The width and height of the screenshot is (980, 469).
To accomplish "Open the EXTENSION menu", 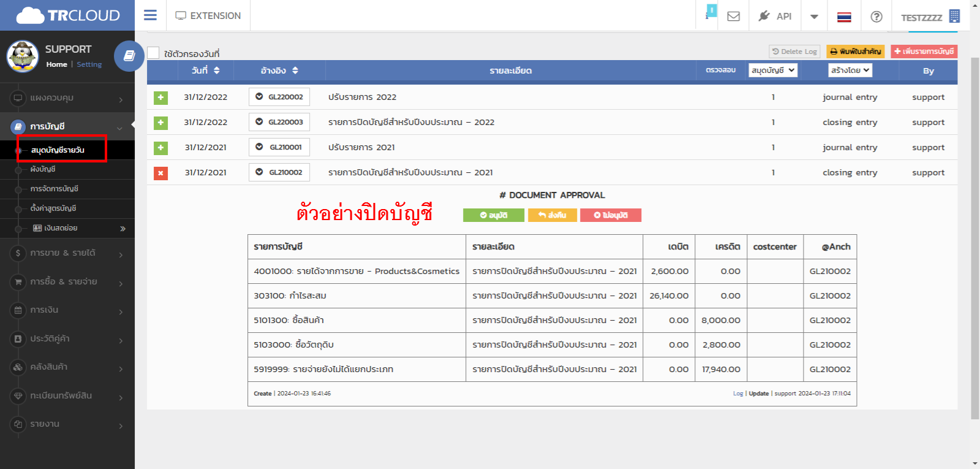I will coord(208,15).
